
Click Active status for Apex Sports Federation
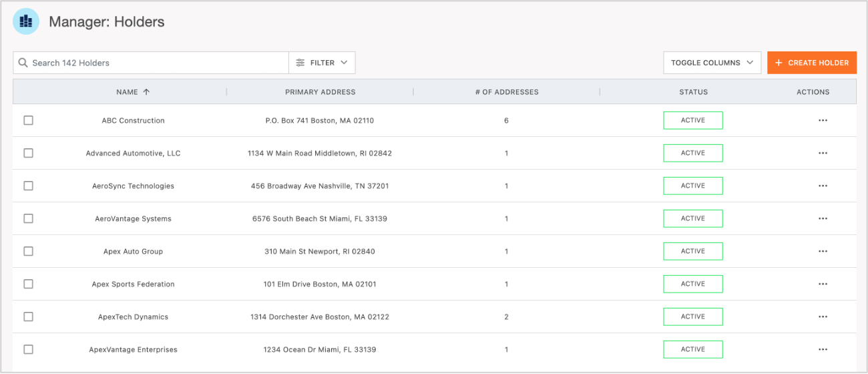693,284
